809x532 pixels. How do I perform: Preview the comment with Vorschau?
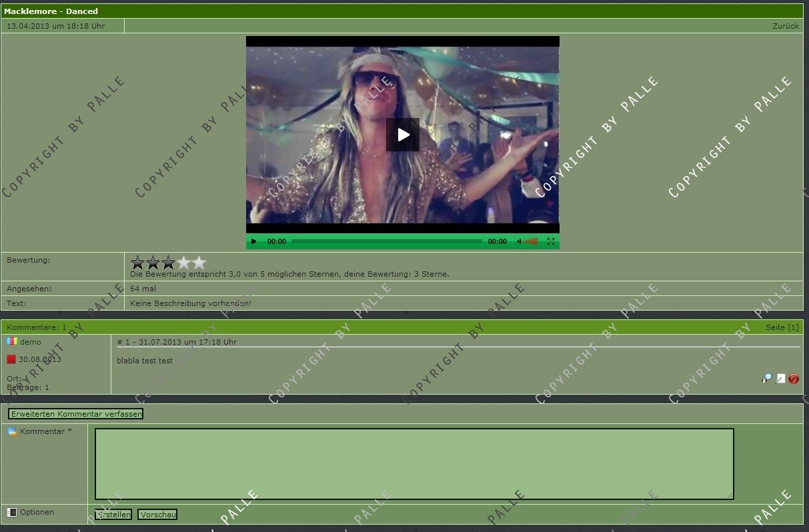coord(157,515)
